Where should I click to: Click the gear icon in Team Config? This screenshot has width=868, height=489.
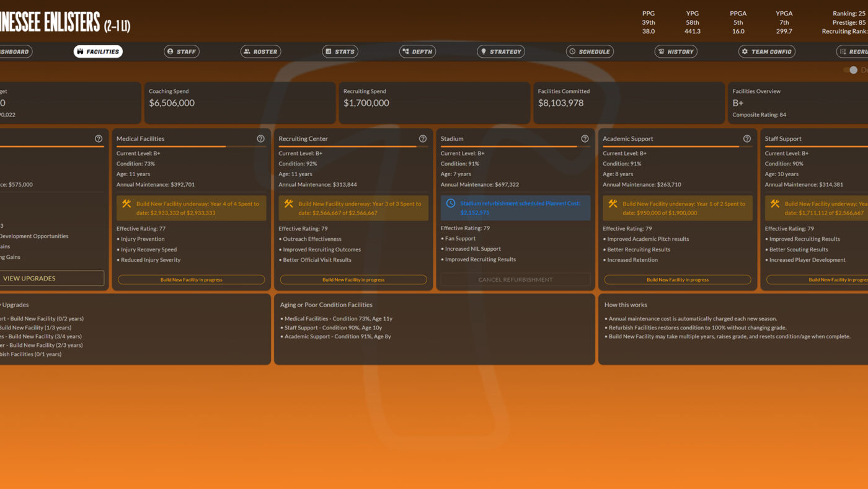click(745, 52)
